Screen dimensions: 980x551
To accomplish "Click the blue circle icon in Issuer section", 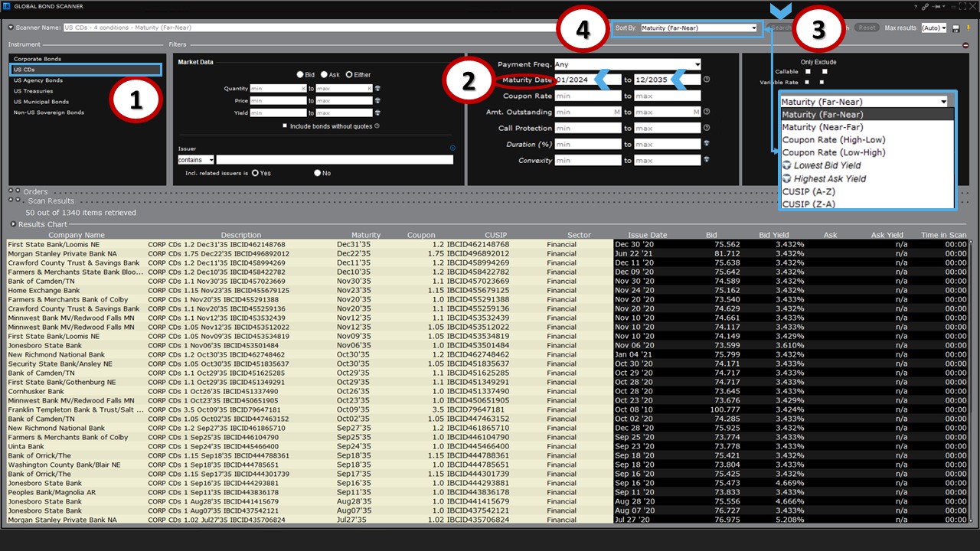I will 452,148.
